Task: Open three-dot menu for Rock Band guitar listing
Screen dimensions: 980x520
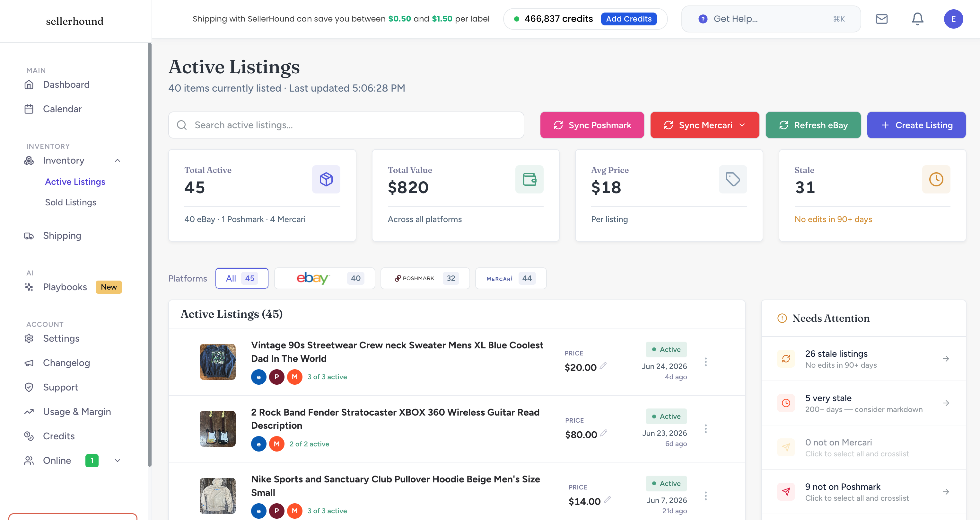Action: [x=705, y=429]
